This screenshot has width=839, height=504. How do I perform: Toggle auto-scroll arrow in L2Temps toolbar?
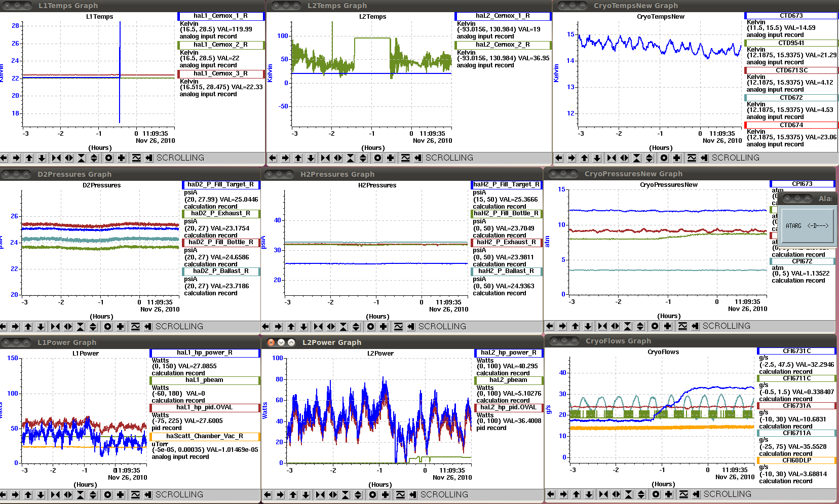[418, 158]
